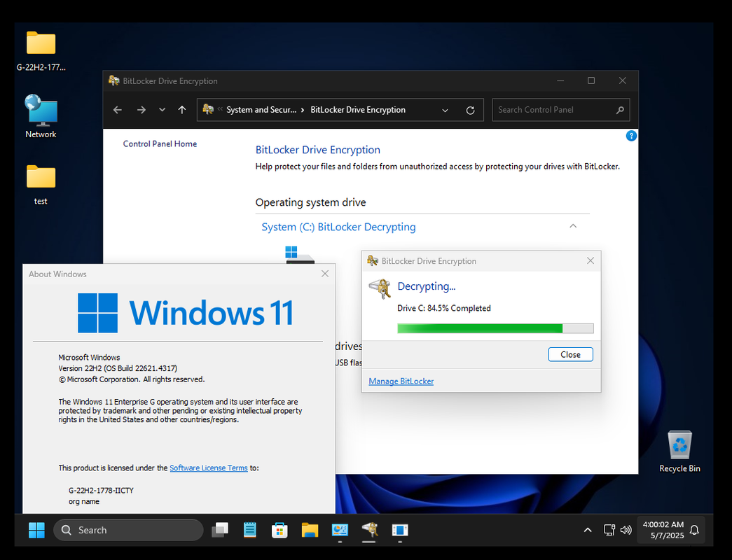Close the About Windows dialog

click(325, 274)
